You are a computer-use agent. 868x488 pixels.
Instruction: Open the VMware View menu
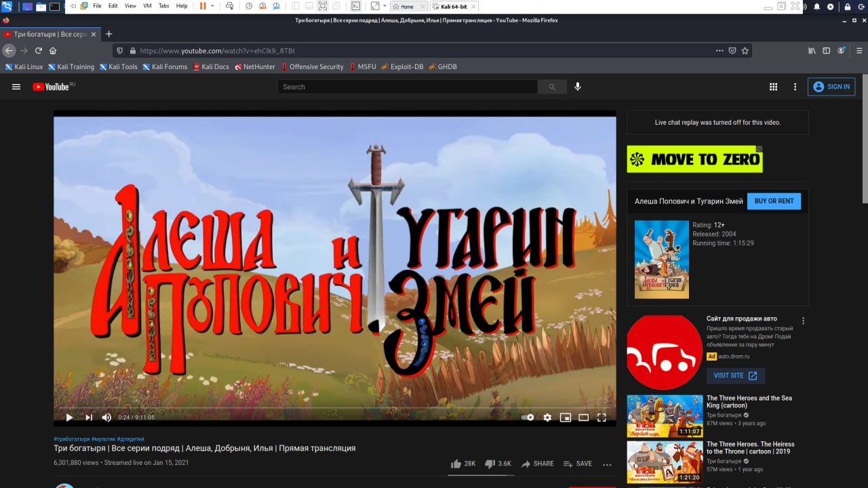[130, 6]
